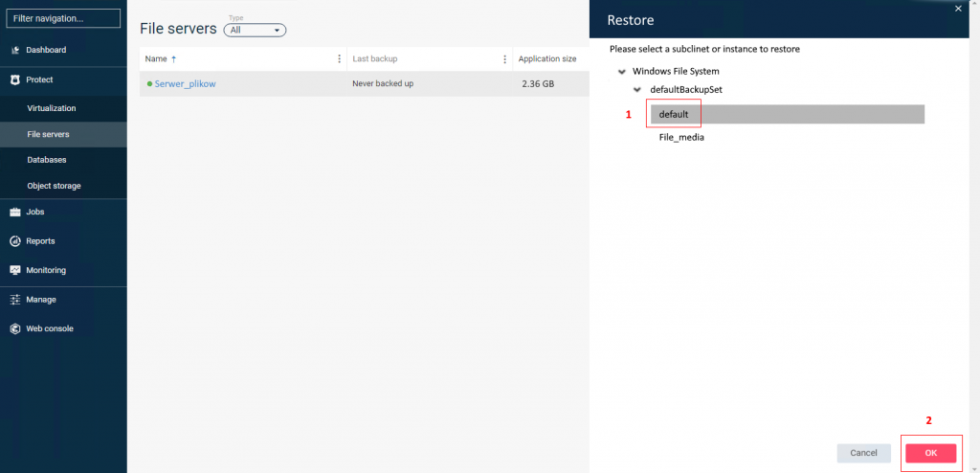Open the Type filter dropdown
This screenshot has width=980, height=473.
click(x=255, y=31)
